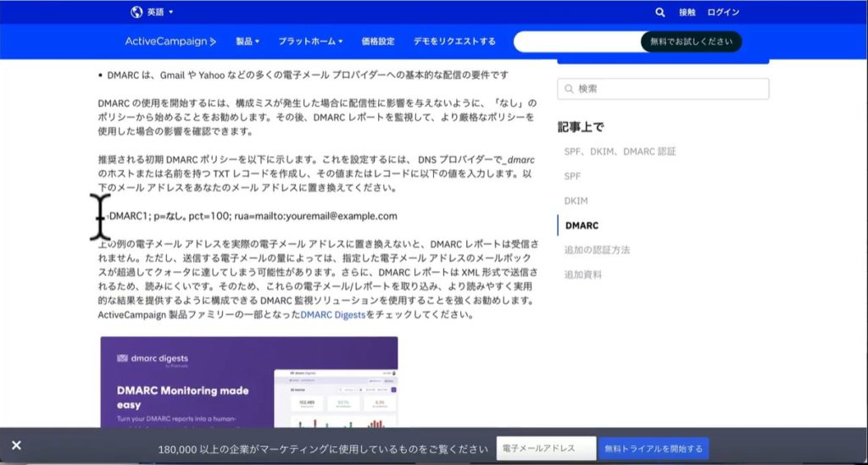Screen dimensions: 868x465
Task: Select デモをリクエストする in navigation
Action: click(454, 42)
